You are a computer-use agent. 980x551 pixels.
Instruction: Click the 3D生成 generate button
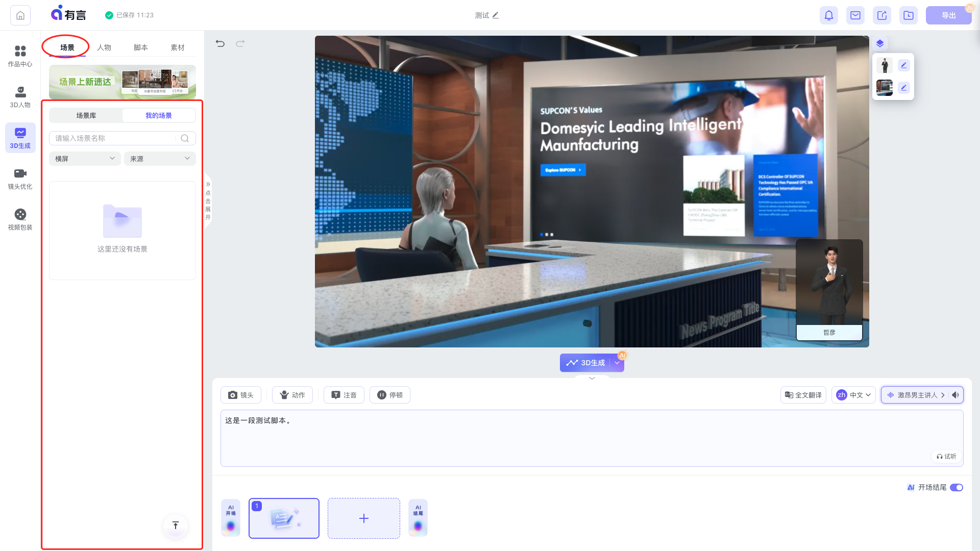tap(585, 363)
